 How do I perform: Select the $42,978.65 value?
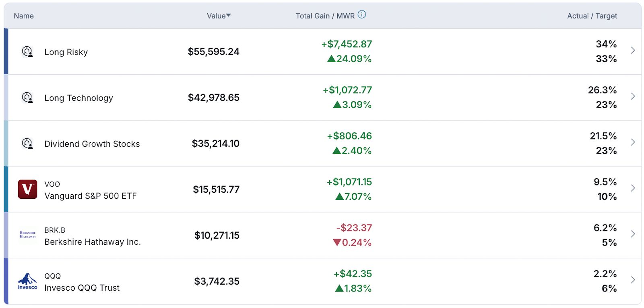tap(214, 98)
